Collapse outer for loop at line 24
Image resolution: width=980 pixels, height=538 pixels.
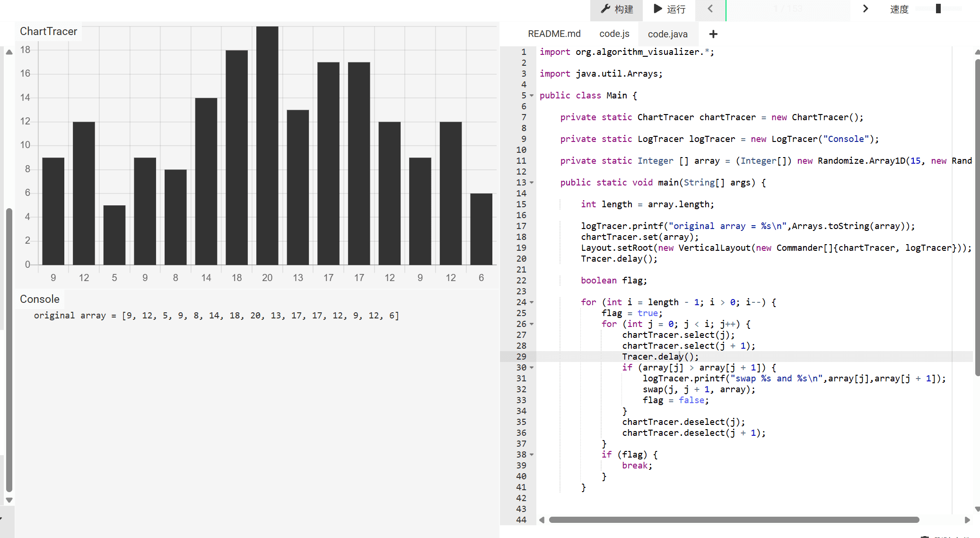(532, 303)
